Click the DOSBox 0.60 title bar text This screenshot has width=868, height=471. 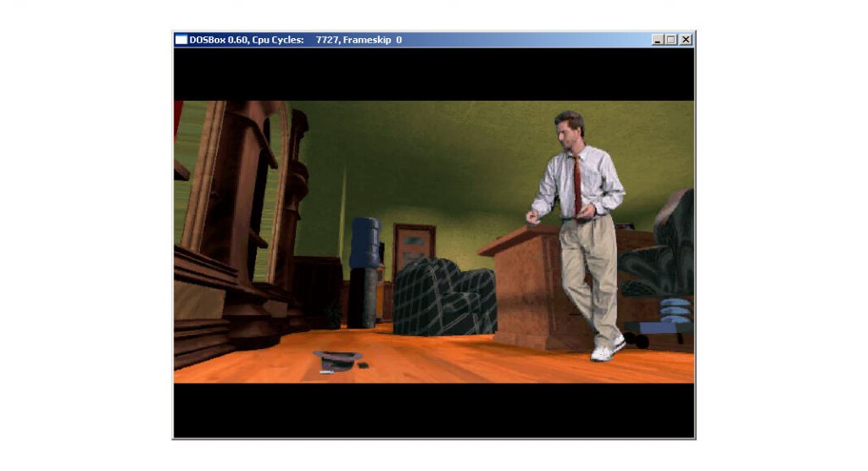[296, 40]
